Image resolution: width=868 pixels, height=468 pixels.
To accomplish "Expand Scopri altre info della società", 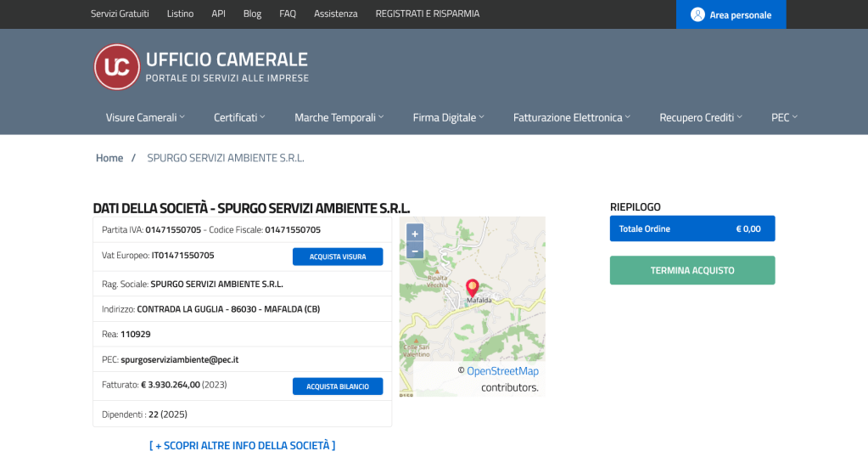I will (x=242, y=445).
